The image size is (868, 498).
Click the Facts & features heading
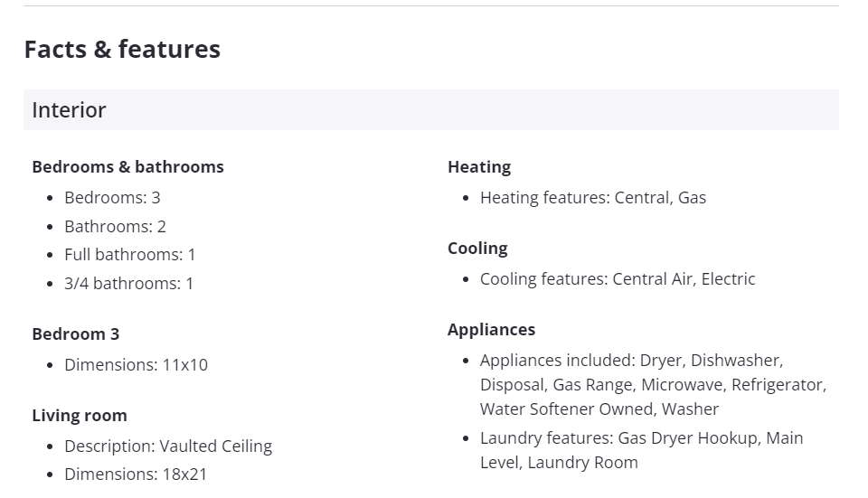pos(122,49)
